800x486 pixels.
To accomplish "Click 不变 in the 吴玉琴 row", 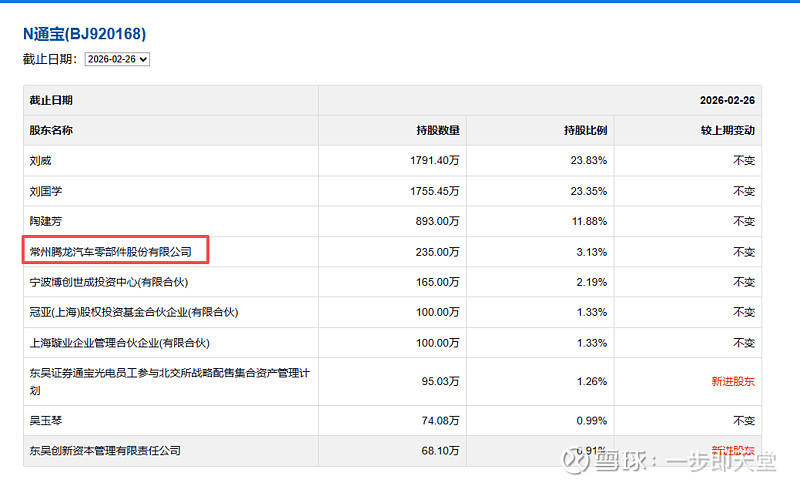I will (744, 421).
